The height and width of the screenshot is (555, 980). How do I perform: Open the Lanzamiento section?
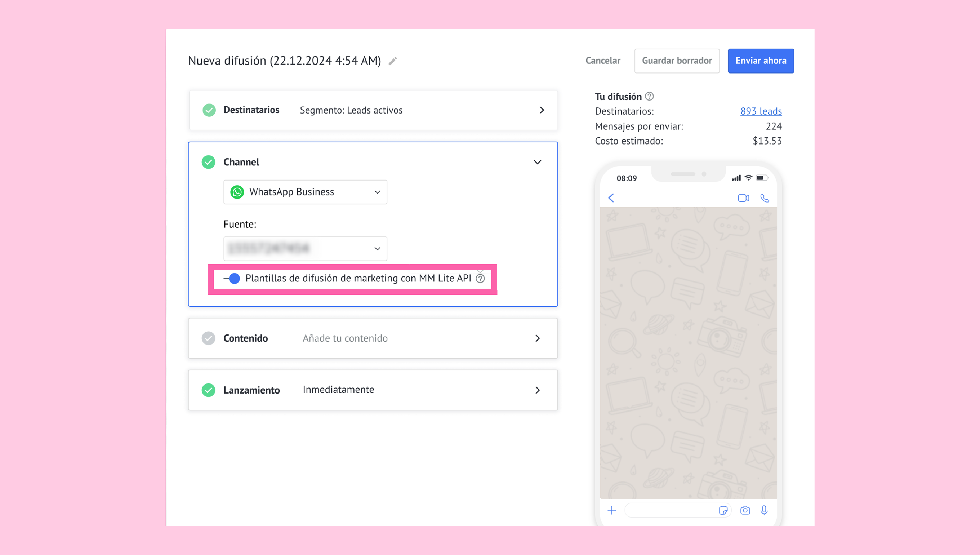click(537, 390)
